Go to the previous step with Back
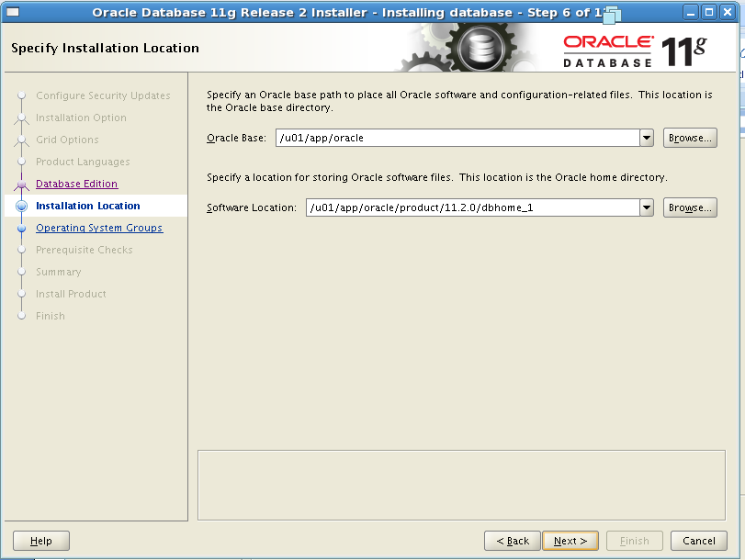The height and width of the screenshot is (560, 745). coord(513,541)
